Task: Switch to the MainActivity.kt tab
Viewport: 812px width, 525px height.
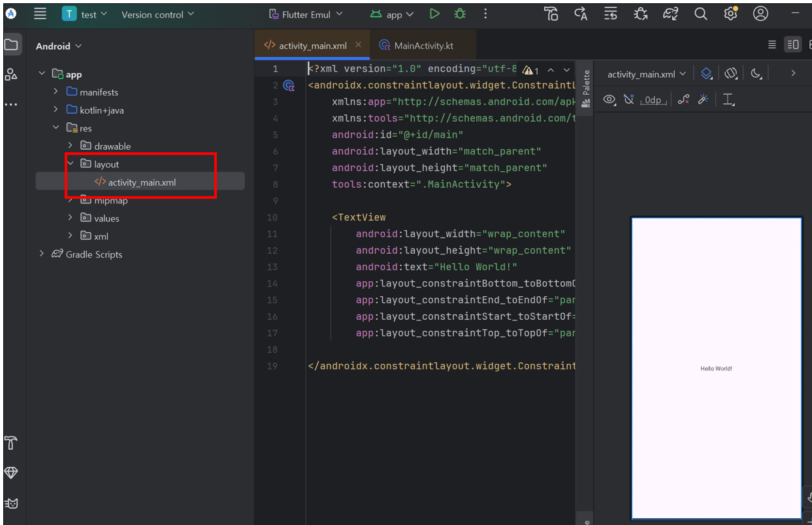Action: pyautogui.click(x=416, y=46)
